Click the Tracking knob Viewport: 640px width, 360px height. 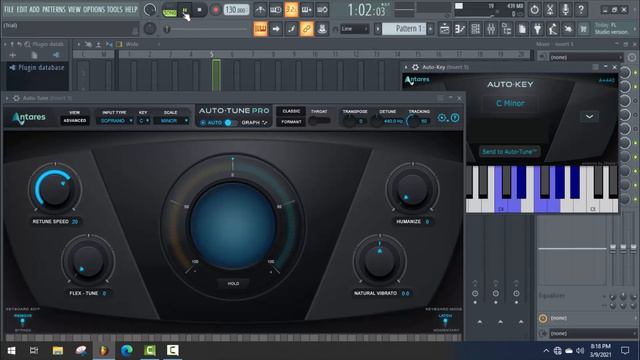[x=412, y=121]
